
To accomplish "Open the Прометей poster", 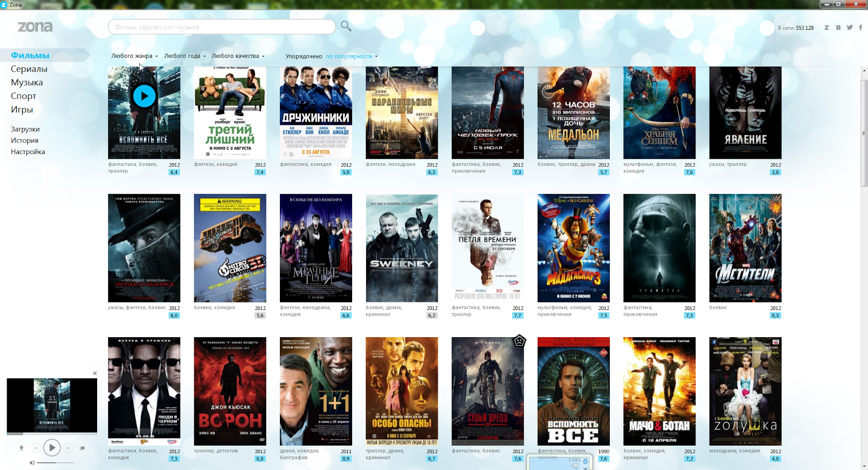I will tap(659, 248).
